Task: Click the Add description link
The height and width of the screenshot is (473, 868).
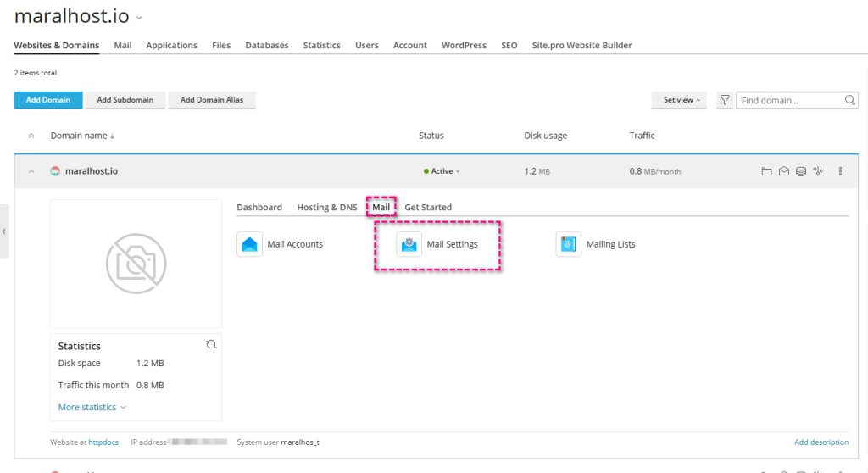Action: pos(821,442)
